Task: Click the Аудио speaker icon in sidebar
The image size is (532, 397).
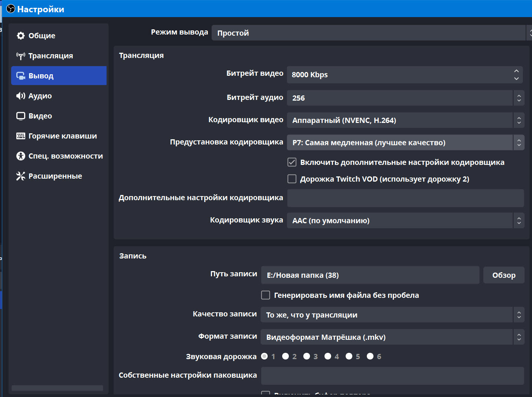Action: tap(21, 96)
